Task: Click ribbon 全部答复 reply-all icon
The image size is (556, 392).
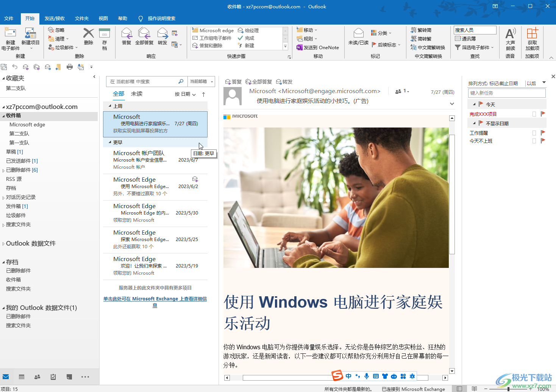Action: click(144, 37)
